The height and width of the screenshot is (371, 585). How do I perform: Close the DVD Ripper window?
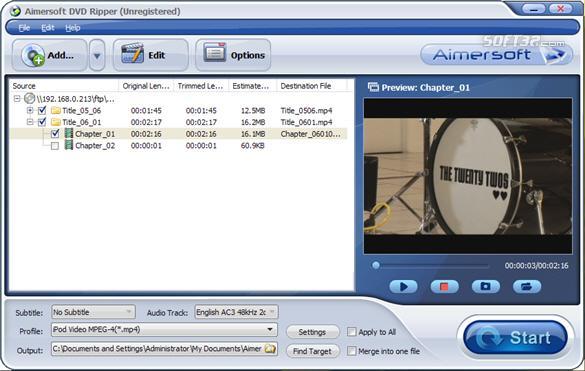point(560,8)
